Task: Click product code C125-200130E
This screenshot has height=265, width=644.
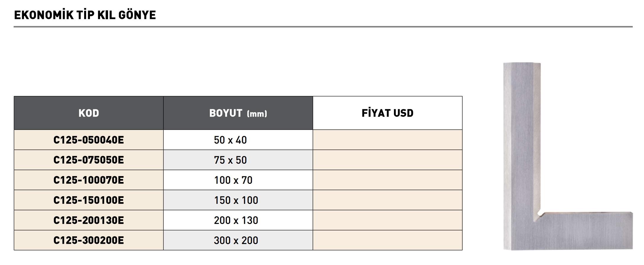Action: (89, 220)
